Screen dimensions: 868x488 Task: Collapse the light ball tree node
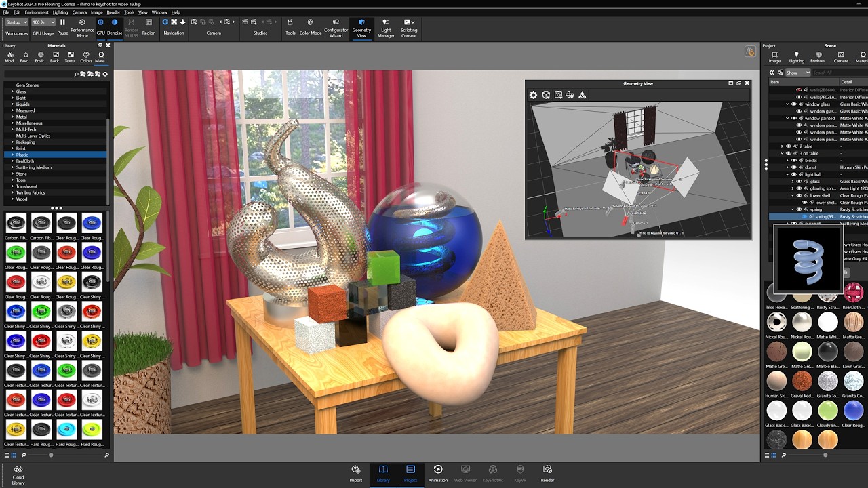point(787,174)
